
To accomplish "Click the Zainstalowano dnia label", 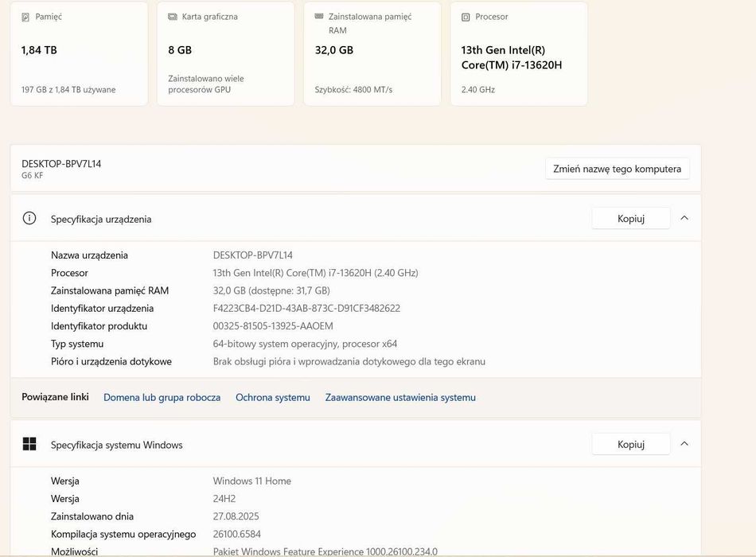I will click(92, 516).
